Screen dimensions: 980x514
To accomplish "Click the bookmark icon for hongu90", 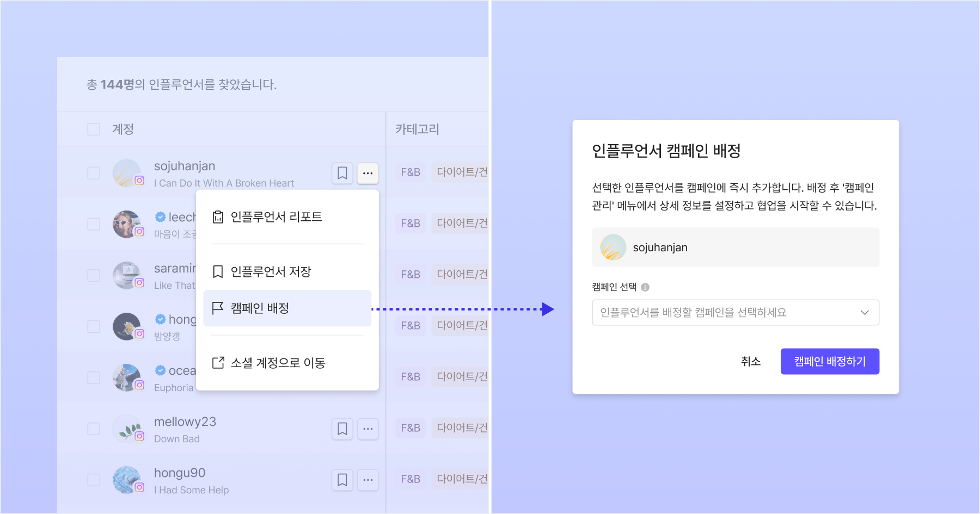I will click(342, 480).
